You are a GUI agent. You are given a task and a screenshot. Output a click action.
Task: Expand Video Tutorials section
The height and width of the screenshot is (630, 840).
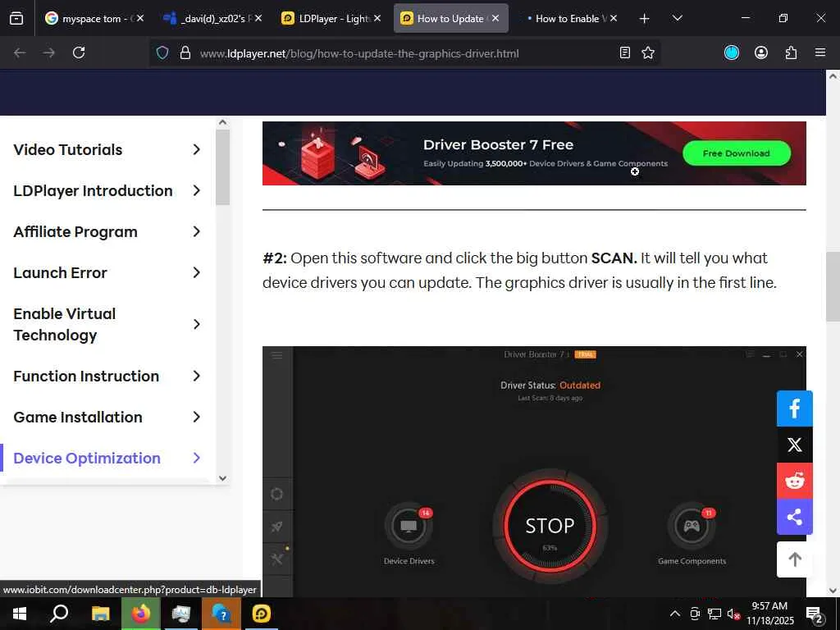(x=107, y=149)
